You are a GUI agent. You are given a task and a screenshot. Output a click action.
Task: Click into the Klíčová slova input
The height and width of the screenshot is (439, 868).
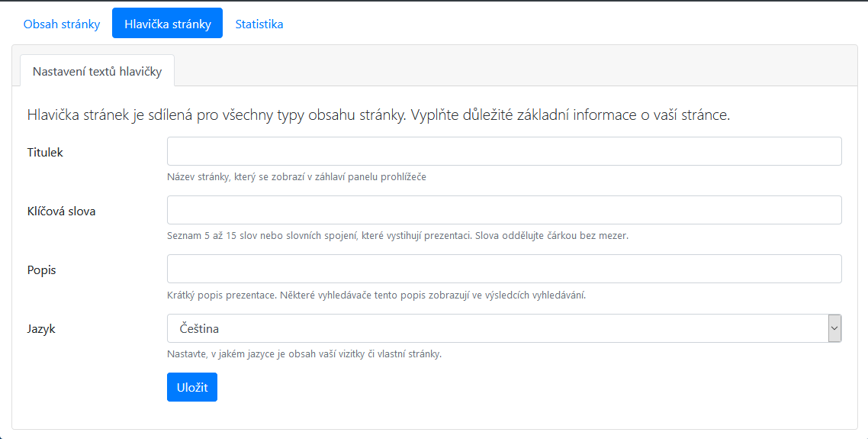[503, 210]
